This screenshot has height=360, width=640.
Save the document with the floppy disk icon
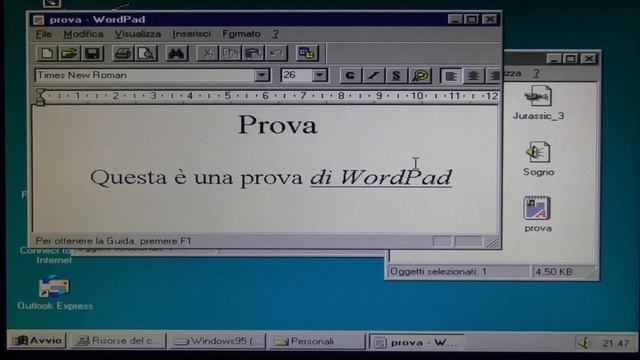(92, 53)
